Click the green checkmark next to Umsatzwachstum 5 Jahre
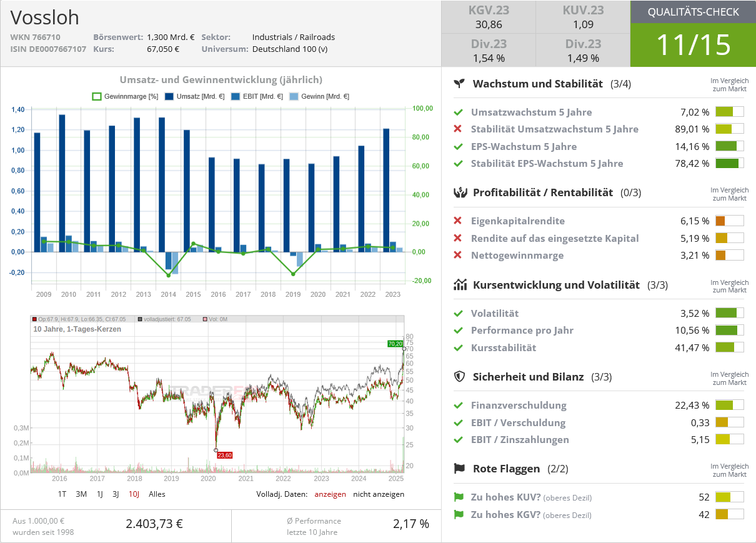 coord(458,112)
